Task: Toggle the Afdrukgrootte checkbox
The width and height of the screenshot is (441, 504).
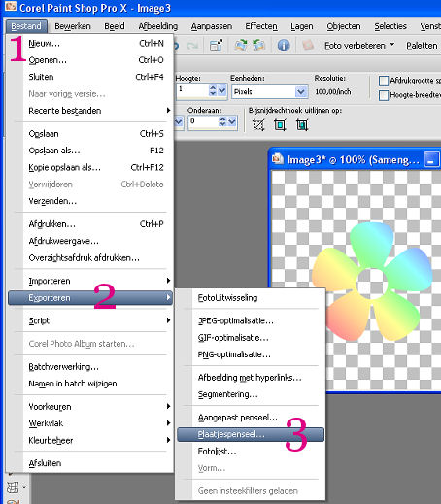Action: pyautogui.click(x=384, y=81)
